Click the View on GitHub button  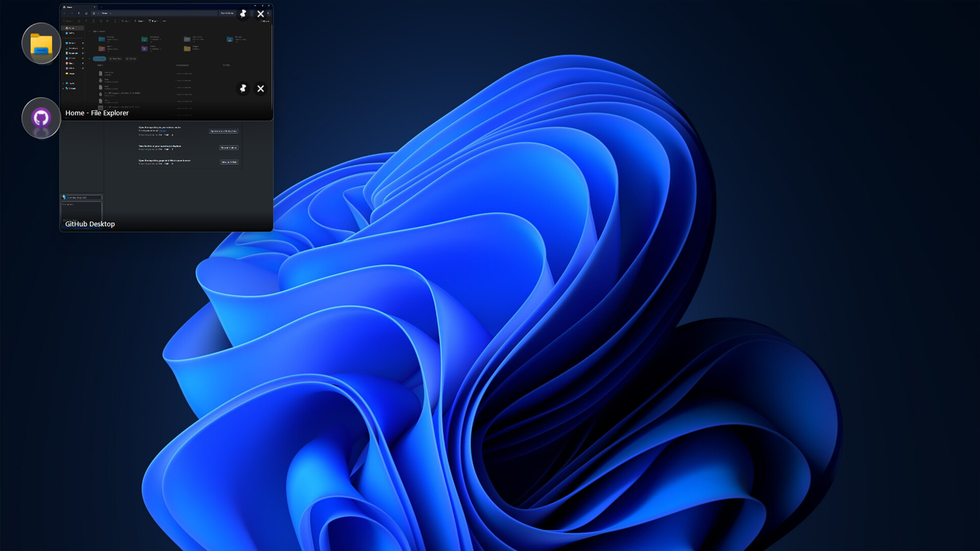[229, 162]
